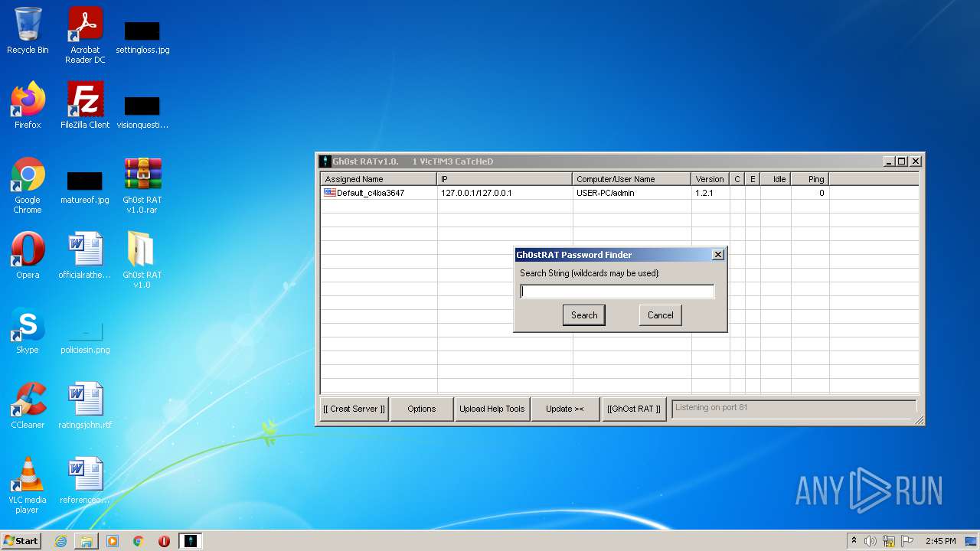Select the visionquesti... desktop file

(x=142, y=111)
